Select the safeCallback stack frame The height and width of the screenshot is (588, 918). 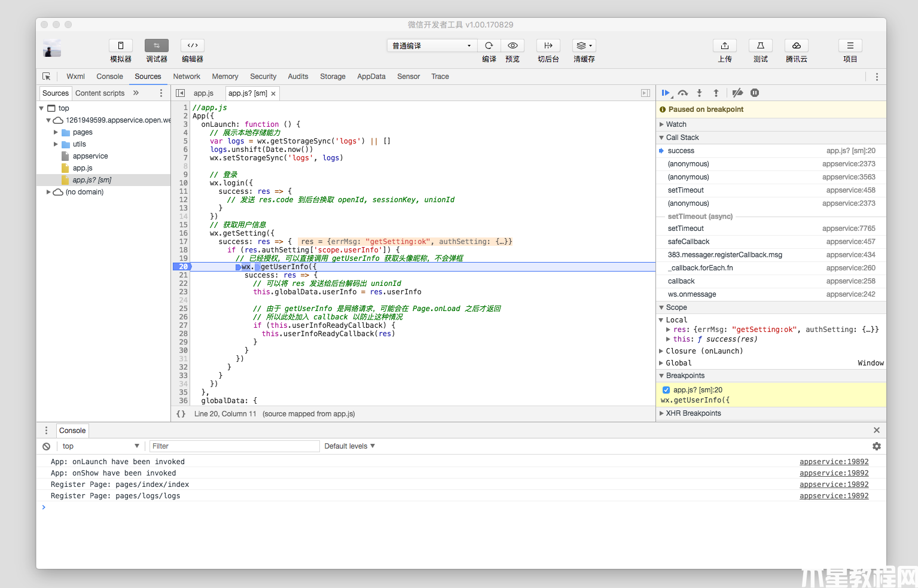pos(771,242)
